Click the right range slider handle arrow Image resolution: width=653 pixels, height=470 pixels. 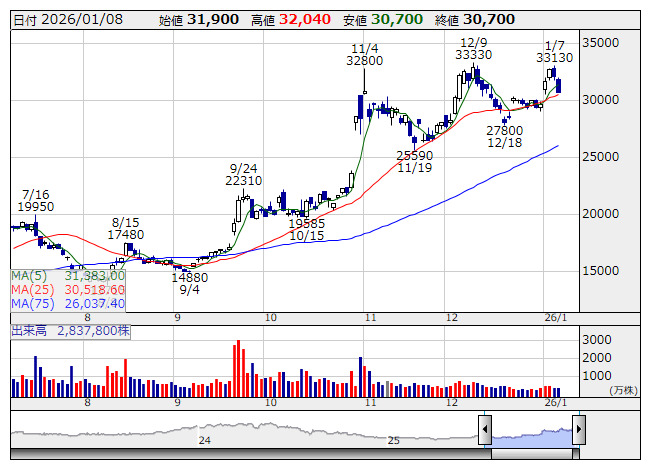(x=579, y=429)
